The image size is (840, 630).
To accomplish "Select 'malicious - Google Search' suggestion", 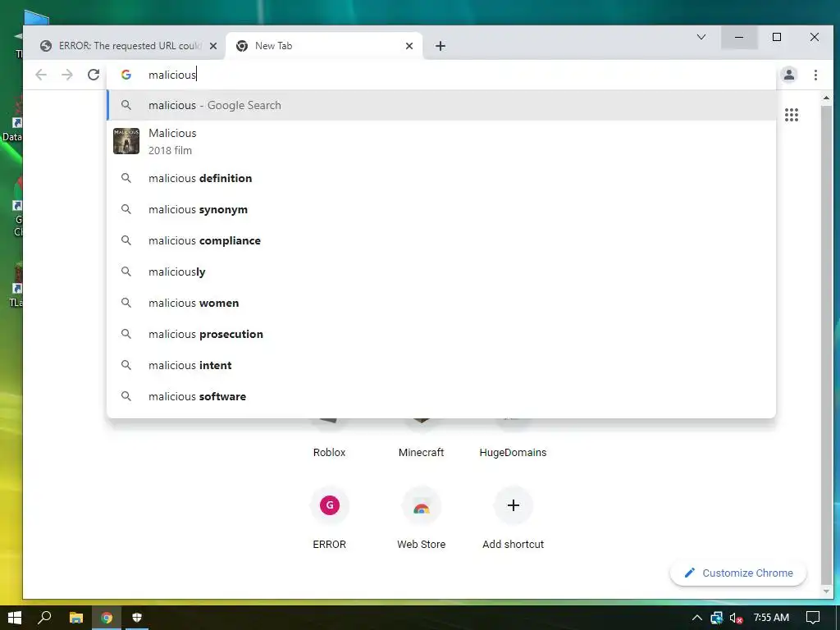I will [x=441, y=106].
